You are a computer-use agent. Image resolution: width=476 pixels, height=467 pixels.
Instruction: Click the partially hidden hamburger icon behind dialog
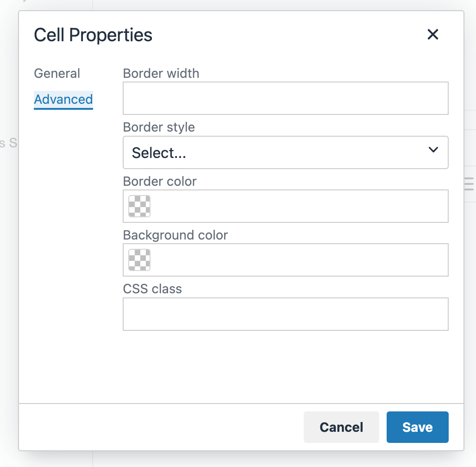pos(469,184)
